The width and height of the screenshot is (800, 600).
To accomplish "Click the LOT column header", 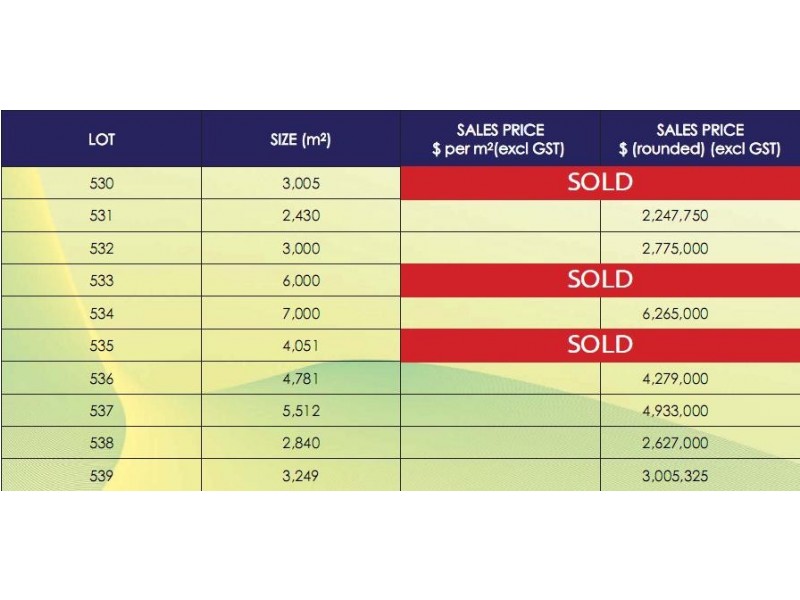I will point(101,139).
